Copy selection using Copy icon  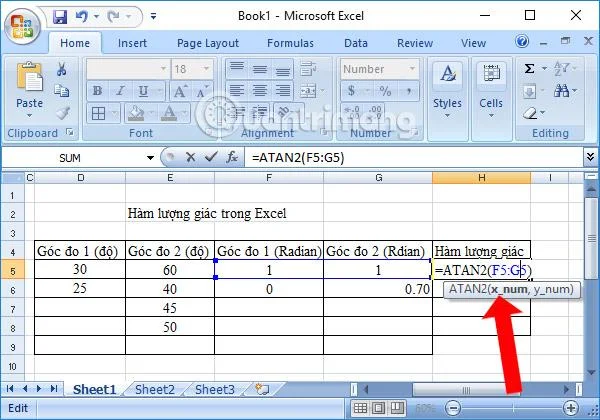pyautogui.click(x=62, y=91)
